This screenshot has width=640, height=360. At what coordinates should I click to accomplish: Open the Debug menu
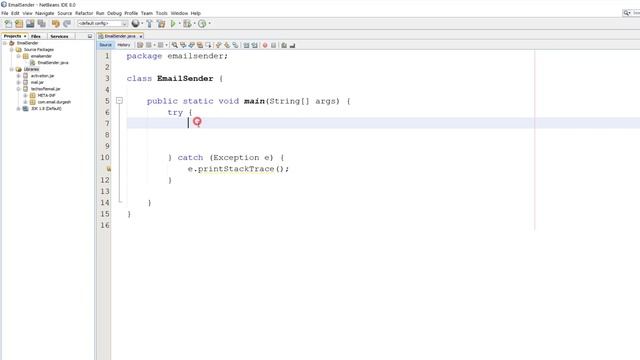coord(114,13)
